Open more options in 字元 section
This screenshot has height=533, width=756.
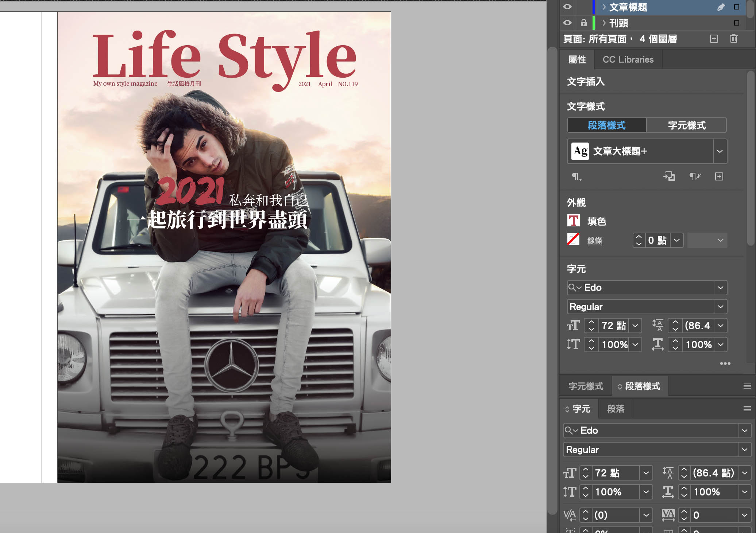click(725, 363)
